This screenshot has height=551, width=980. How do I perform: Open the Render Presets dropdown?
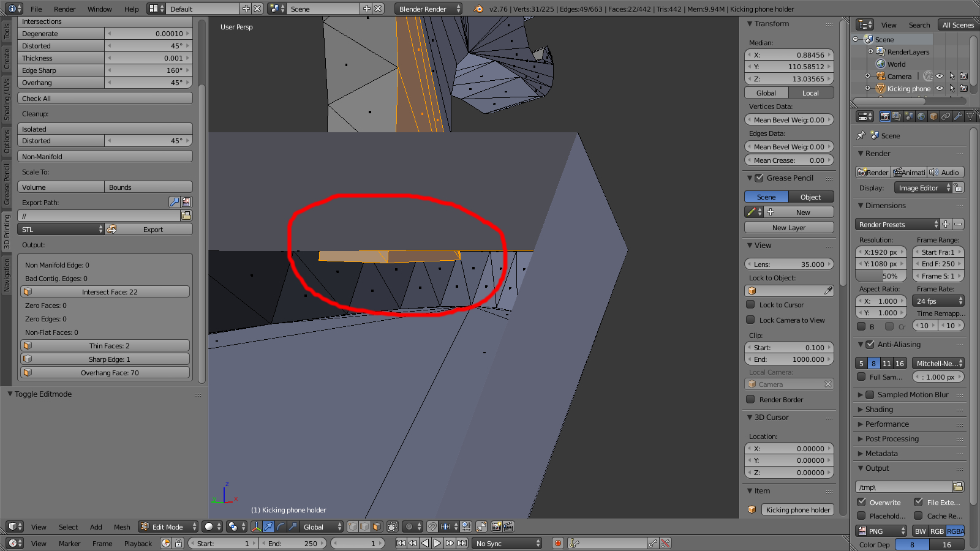tap(897, 225)
